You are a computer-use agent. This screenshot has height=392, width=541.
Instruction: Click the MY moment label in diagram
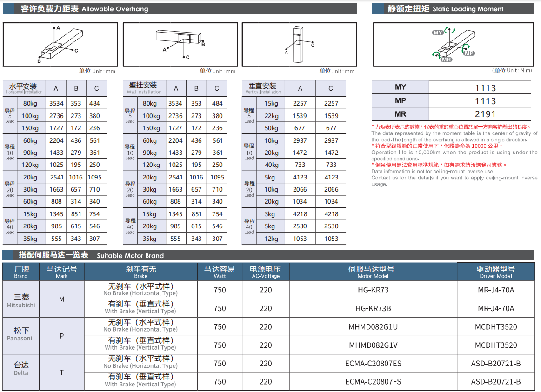(438, 33)
